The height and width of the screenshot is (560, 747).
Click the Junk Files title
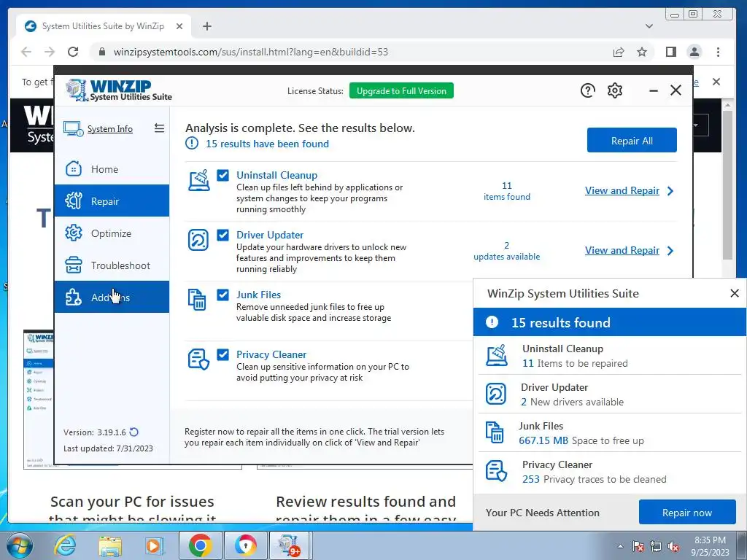click(x=259, y=295)
